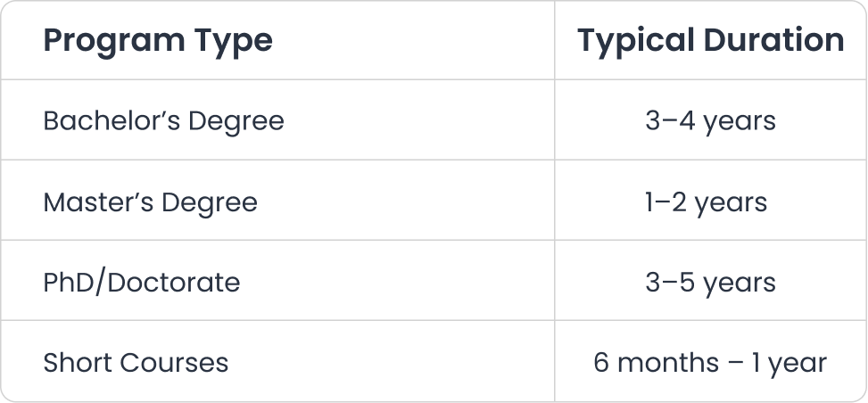
Task: Click the Program Type column header
Action: pos(158,41)
